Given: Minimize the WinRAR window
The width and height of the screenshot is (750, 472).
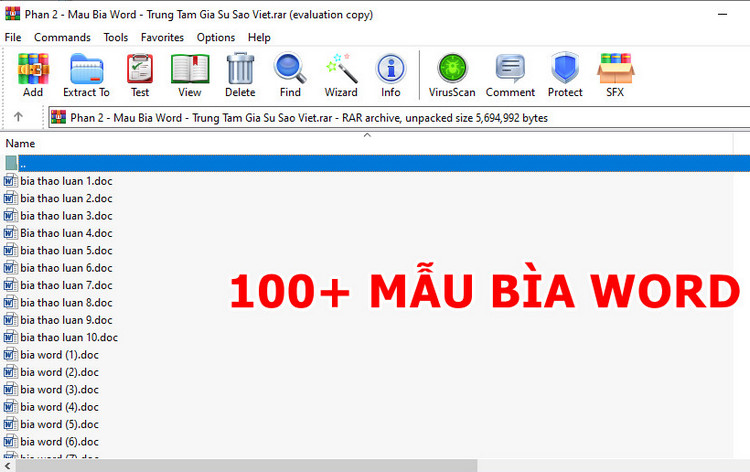Looking at the screenshot, I should 722,14.
